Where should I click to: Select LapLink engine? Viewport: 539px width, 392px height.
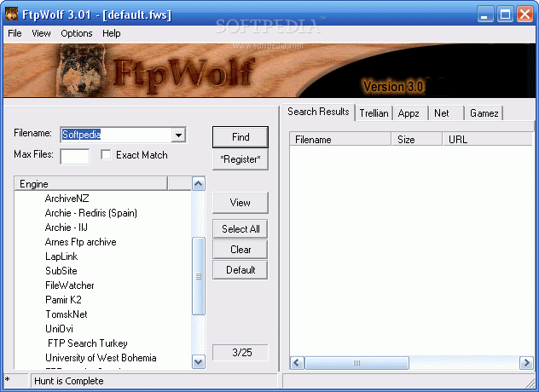click(x=61, y=257)
